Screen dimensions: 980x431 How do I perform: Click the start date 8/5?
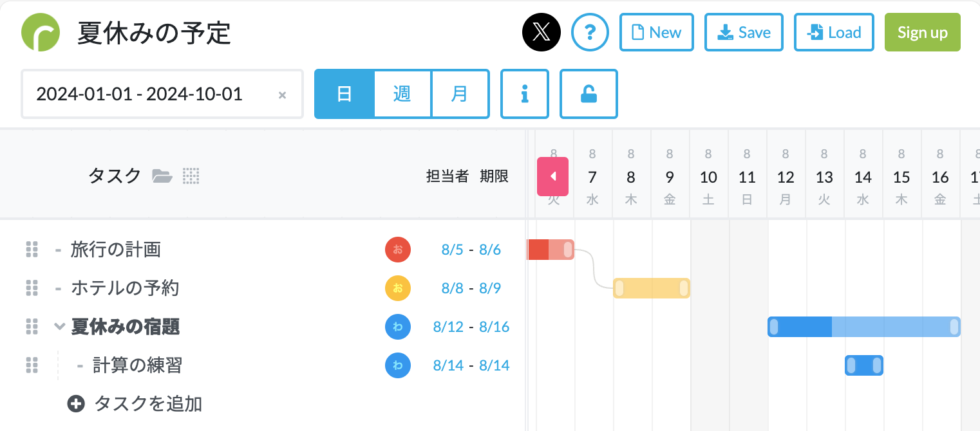tap(453, 250)
